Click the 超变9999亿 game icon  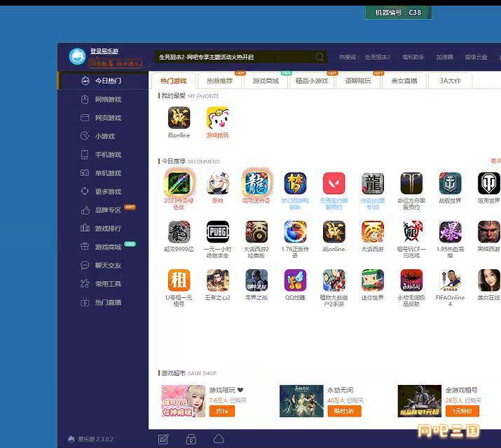pyautogui.click(x=179, y=232)
